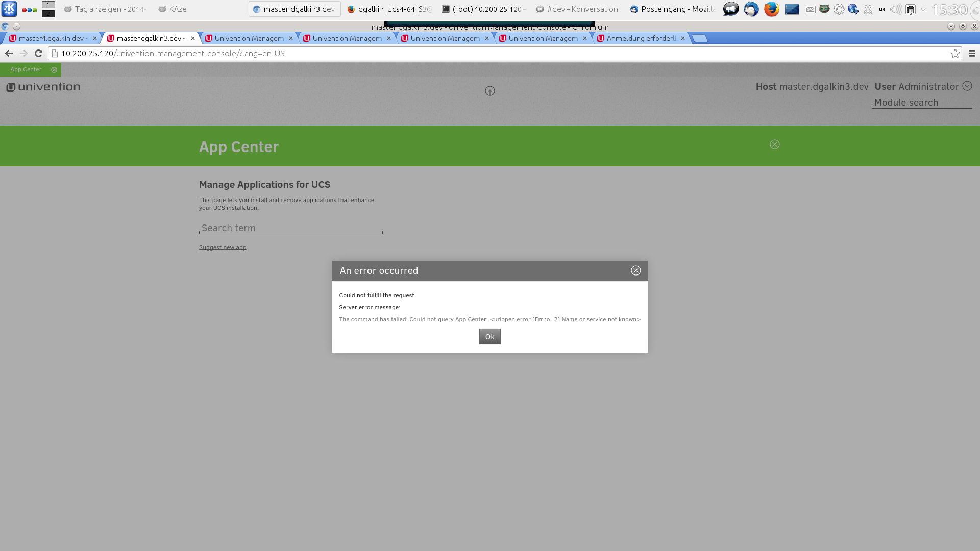
Task: Open the User Administrator dropdown menu
Action: click(x=967, y=86)
